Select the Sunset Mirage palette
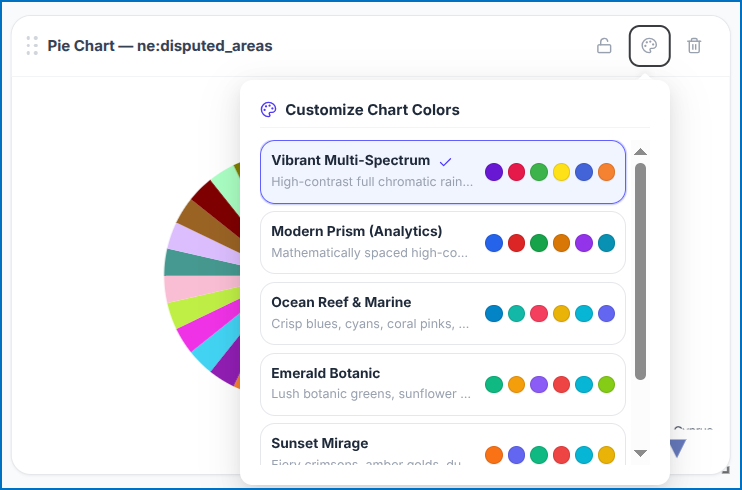 pos(442,445)
